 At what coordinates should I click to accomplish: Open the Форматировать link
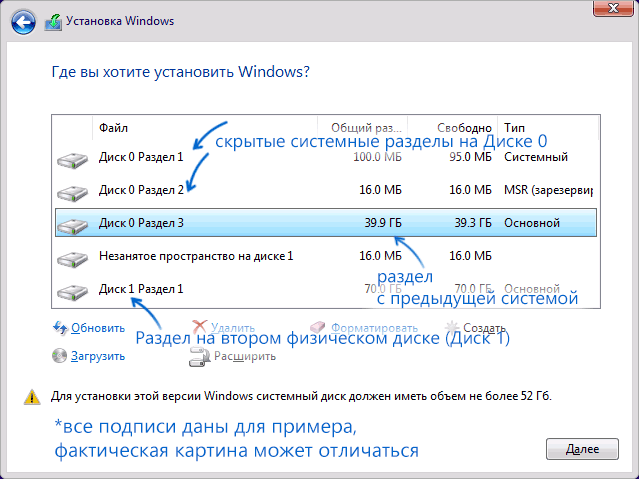point(374,328)
